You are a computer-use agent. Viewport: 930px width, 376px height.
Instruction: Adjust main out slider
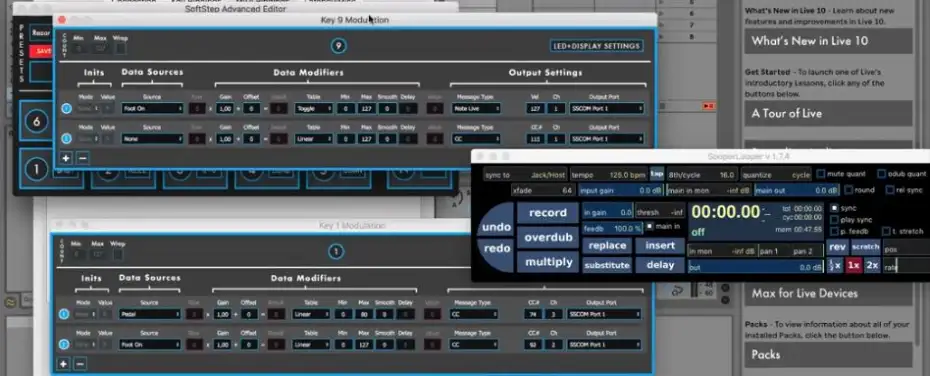click(x=797, y=191)
